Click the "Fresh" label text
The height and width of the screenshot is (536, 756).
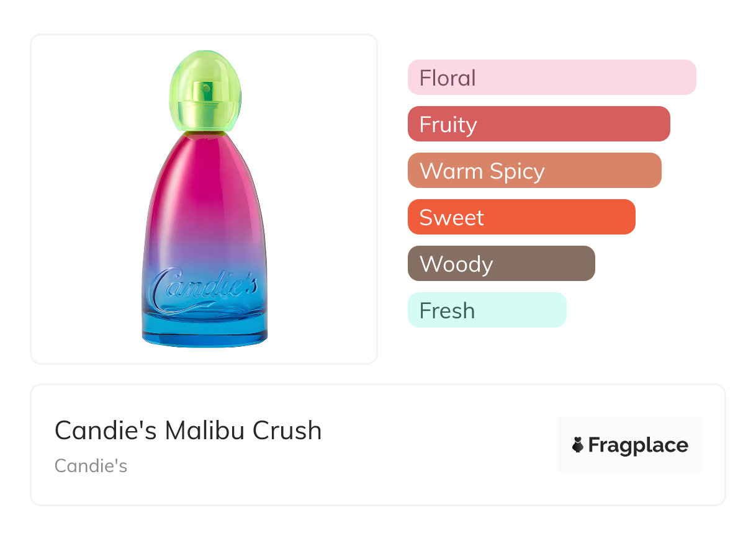click(x=447, y=310)
